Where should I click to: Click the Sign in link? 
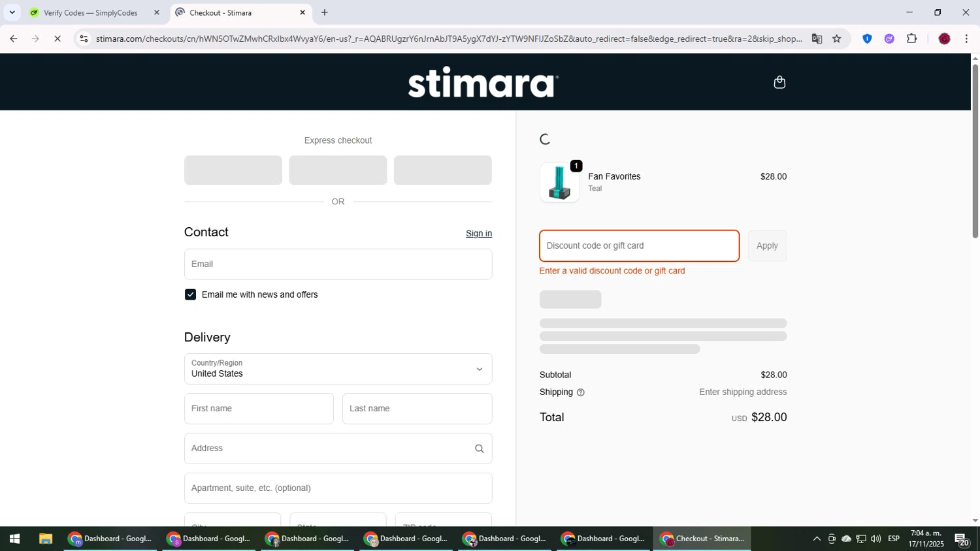479,234
